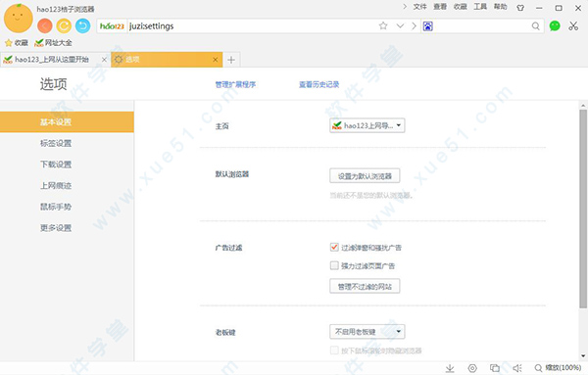Bookmark page with the star icon
This screenshot has width=588, height=375.
click(x=383, y=25)
